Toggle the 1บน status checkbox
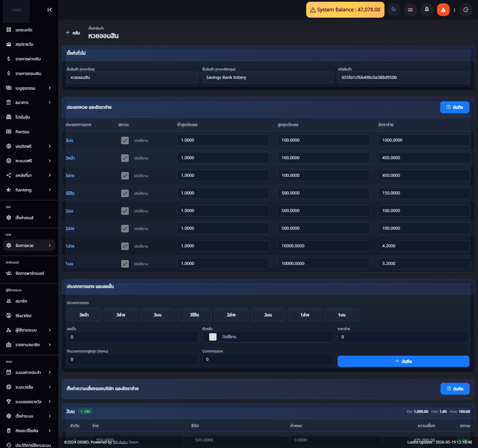 125,264
